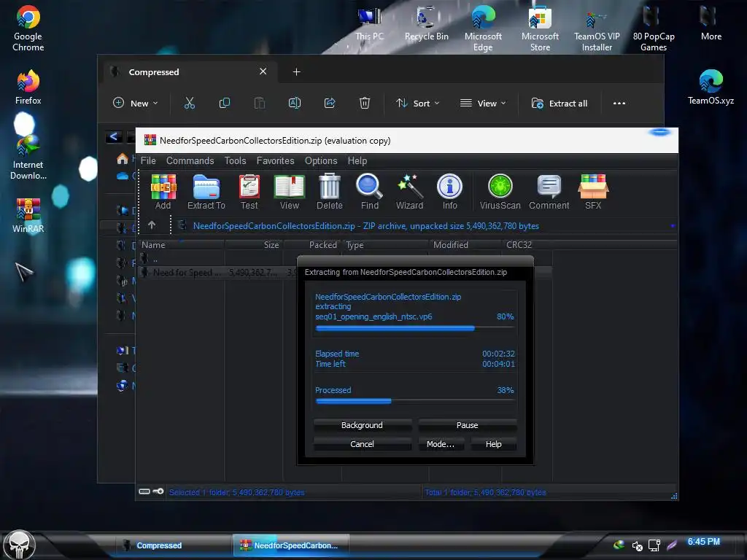
Task: Click the Mode... button
Action: coord(441,444)
